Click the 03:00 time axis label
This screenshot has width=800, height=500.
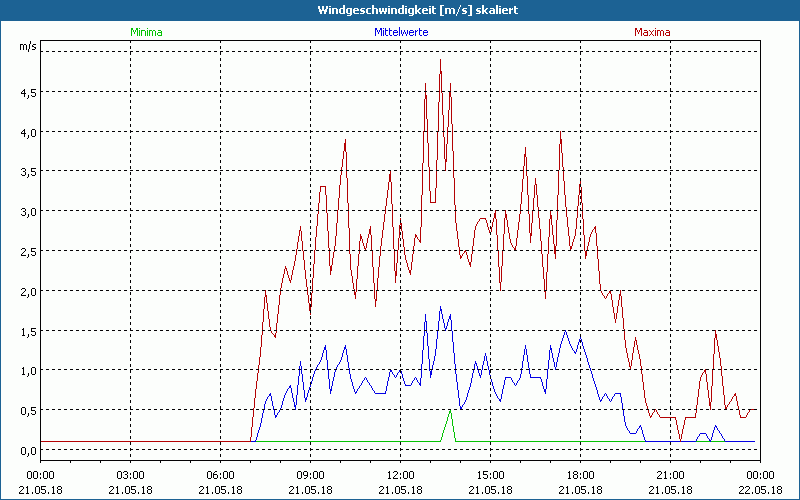pyautogui.click(x=131, y=475)
